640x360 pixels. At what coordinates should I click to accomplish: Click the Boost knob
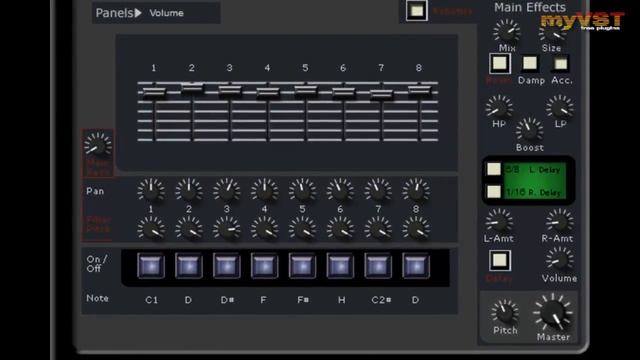529,130
